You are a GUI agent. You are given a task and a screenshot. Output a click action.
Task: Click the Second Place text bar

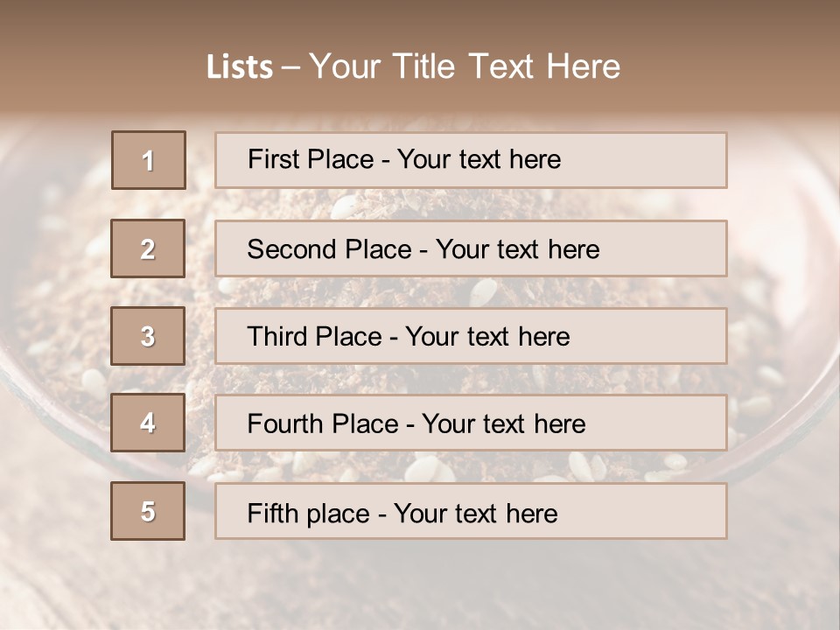tap(471, 248)
